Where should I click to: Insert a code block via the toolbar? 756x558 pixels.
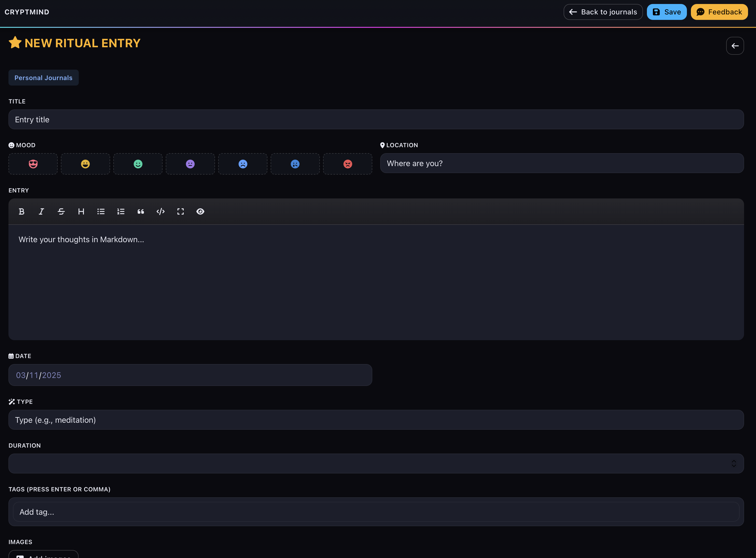161,211
